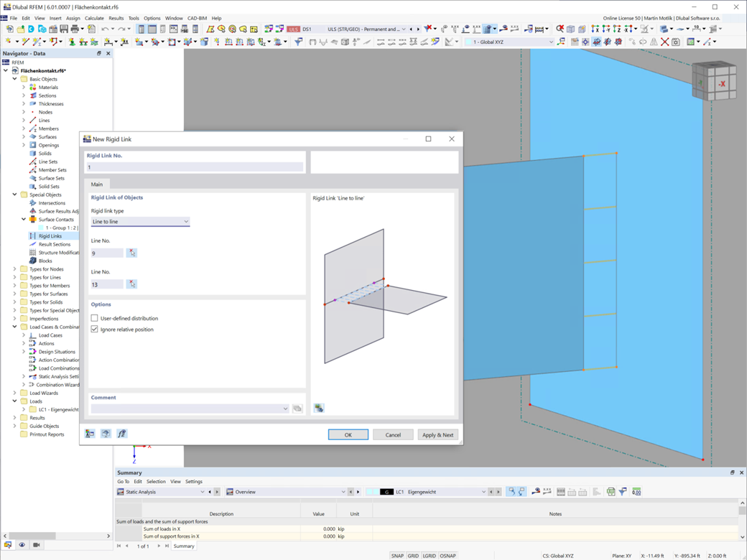747x560 pixels.
Task: Toggle the SNAP status bar button
Action: click(x=397, y=556)
